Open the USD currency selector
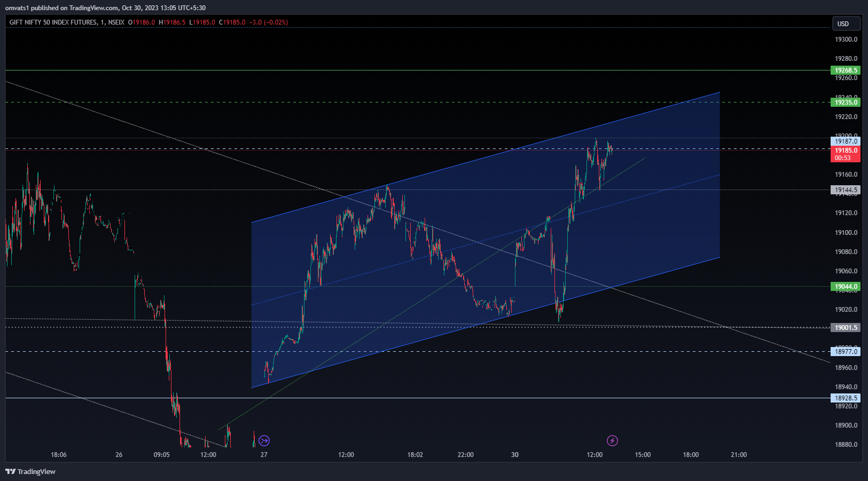 tap(846, 23)
